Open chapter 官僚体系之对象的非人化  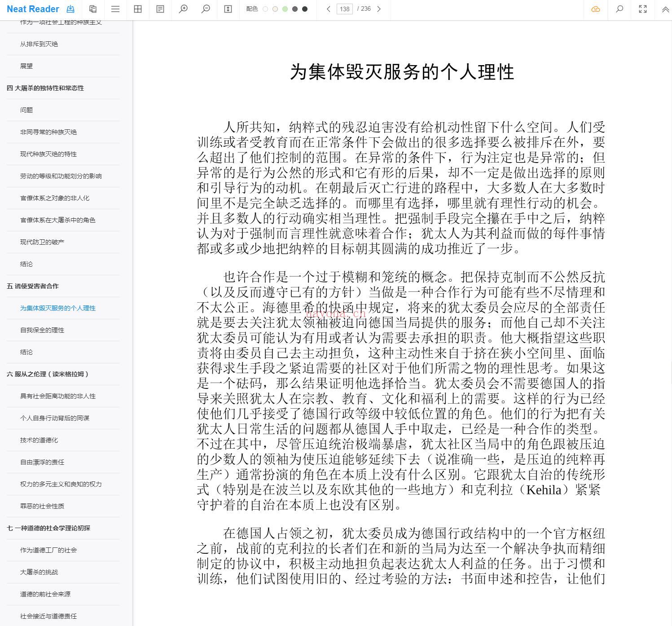click(55, 198)
